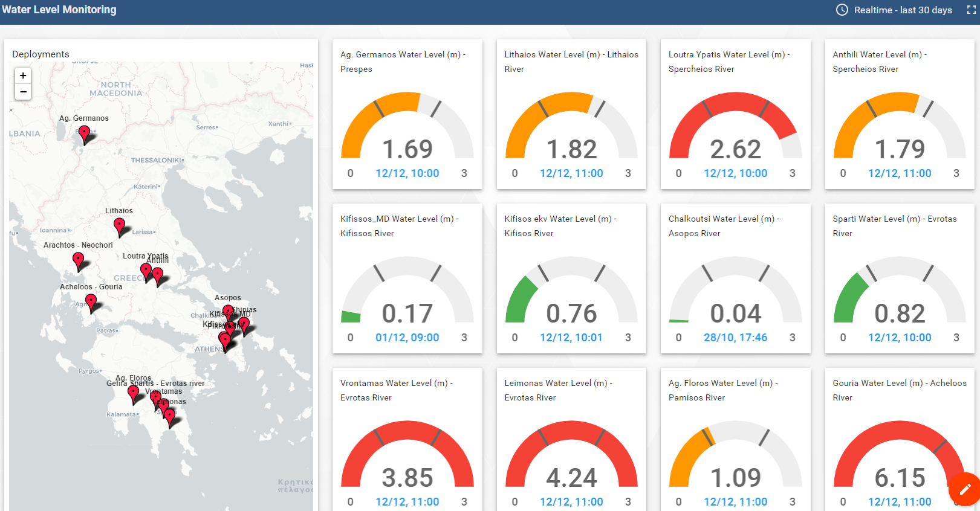Click the Kalamata label on the map
Viewport: 980px width, 511px height.
(x=122, y=414)
